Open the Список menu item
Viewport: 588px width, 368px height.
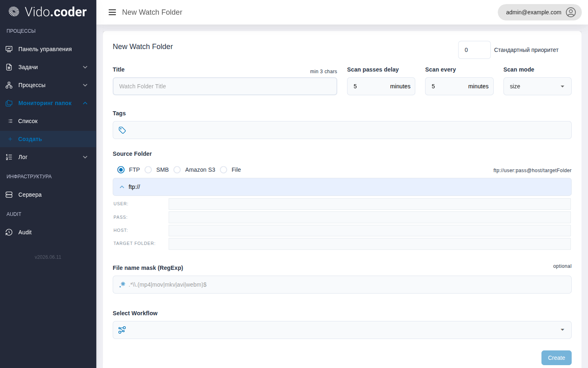(48, 121)
